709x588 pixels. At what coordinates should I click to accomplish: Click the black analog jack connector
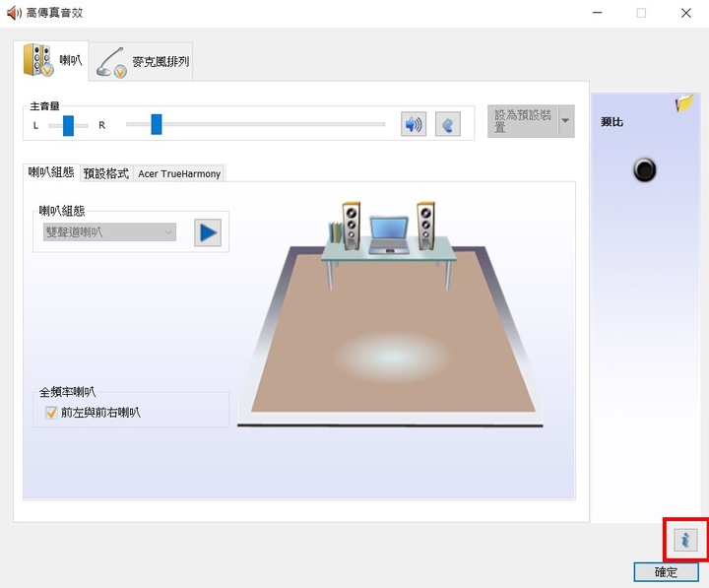pos(644,170)
